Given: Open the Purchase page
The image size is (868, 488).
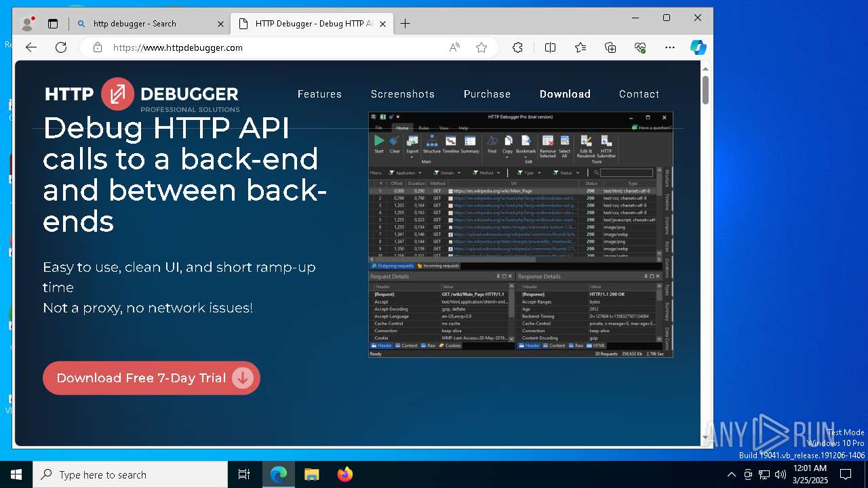Looking at the screenshot, I should click(487, 94).
